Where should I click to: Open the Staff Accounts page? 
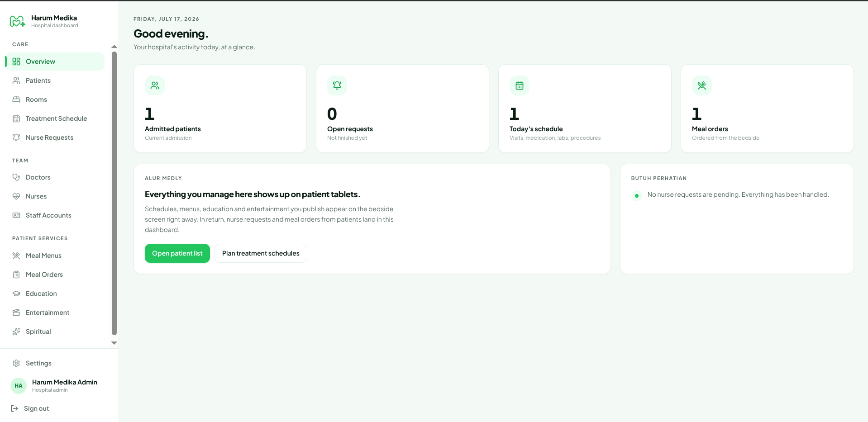[x=55, y=215]
